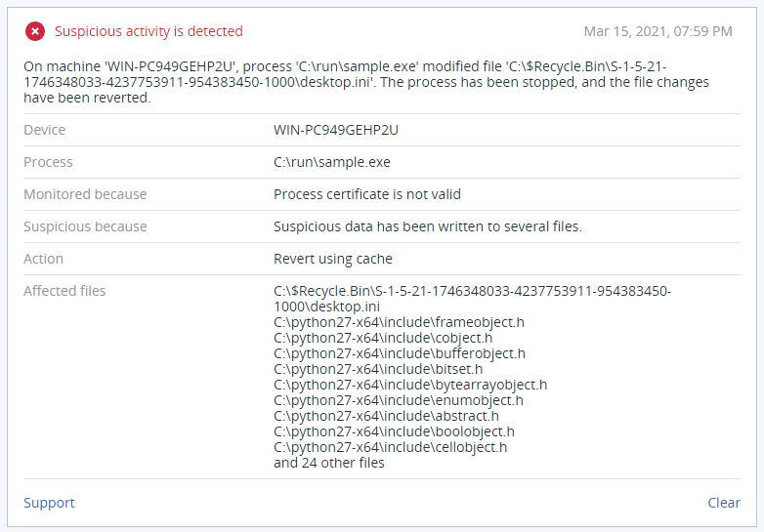Click affected file cobject.h
764x532 pixels.
pos(383,338)
